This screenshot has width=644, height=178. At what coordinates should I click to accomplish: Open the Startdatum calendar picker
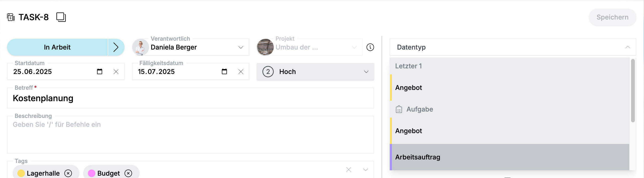(x=99, y=72)
